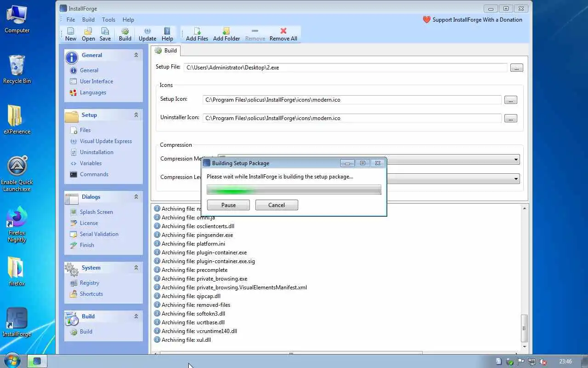Open the File menu

coord(71,20)
